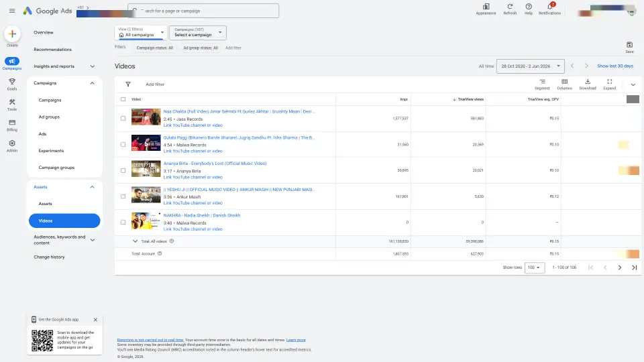Sort by the Impr. column header
Image resolution: width=644 pixels, height=362 pixels.
click(x=404, y=99)
